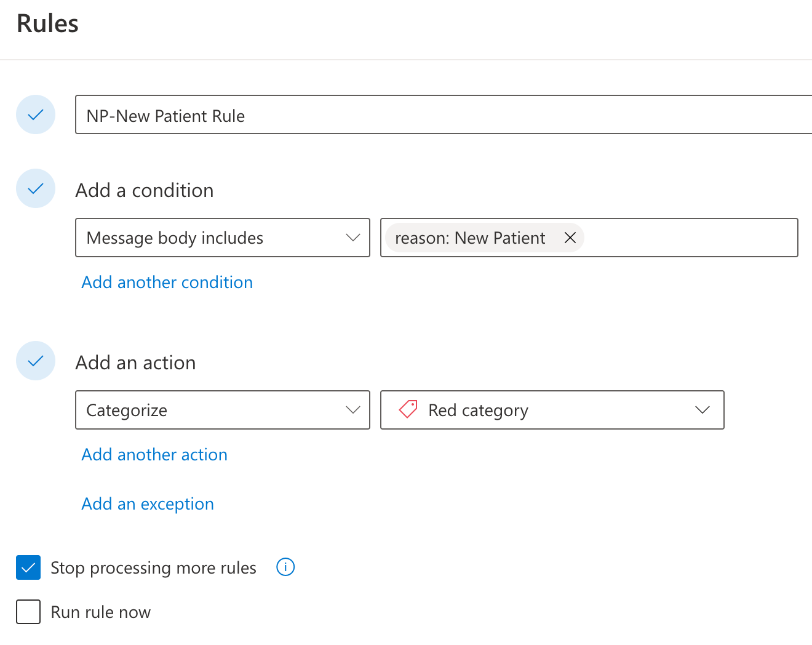Click the checkmark badge beside the rule name
Viewport: 812px width, 645px height.
tap(35, 114)
